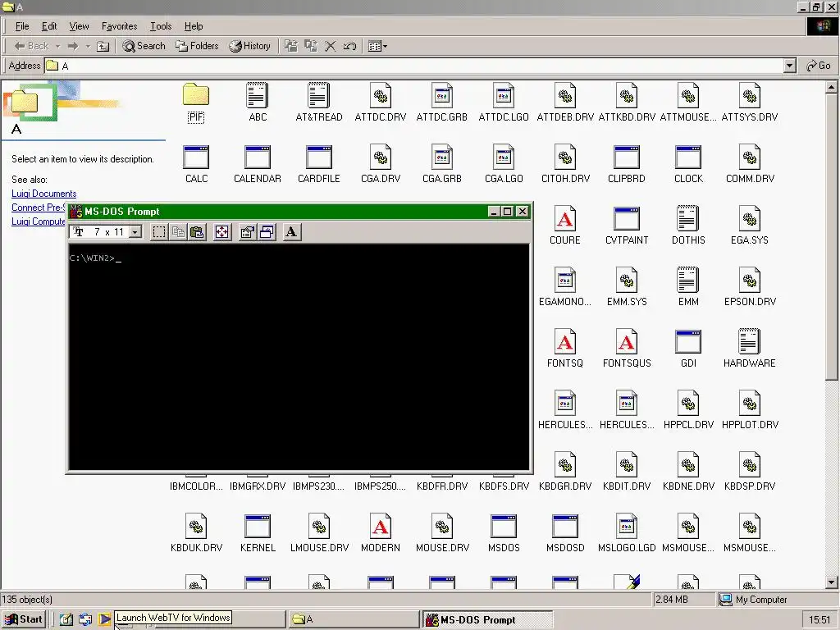
Task: Select the MODERN font file
Action: tap(381, 533)
